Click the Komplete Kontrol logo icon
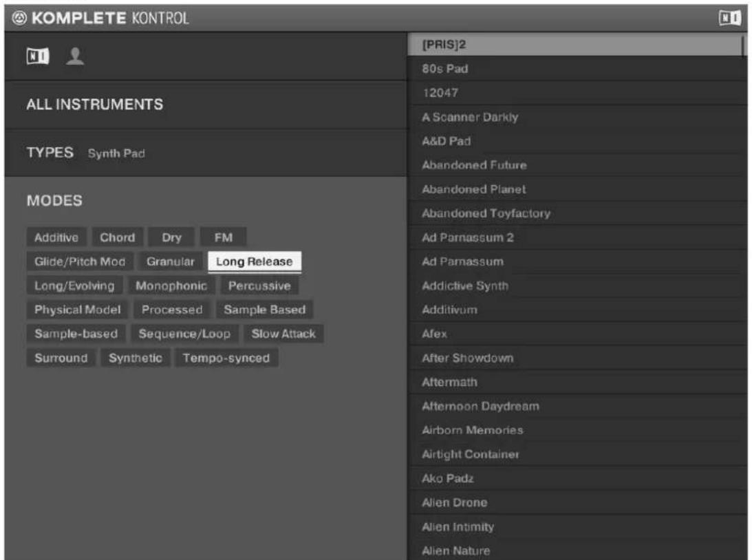Viewport: 752px width, 560px height. [x=19, y=18]
